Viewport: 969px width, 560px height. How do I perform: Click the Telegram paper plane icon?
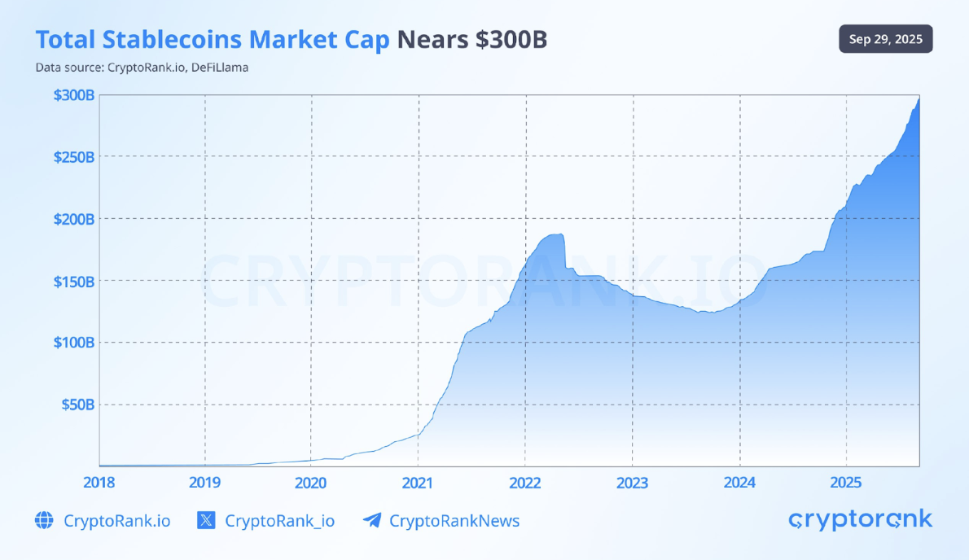pos(372,521)
